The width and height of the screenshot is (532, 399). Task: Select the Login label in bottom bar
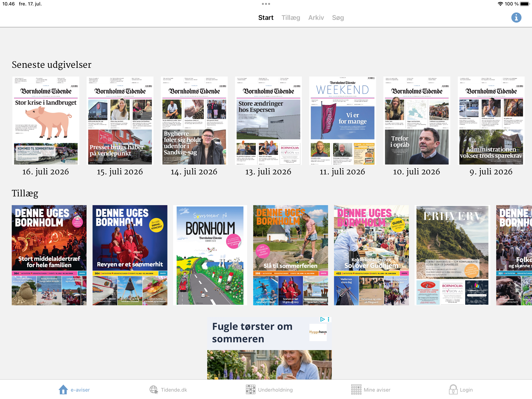tap(466, 390)
